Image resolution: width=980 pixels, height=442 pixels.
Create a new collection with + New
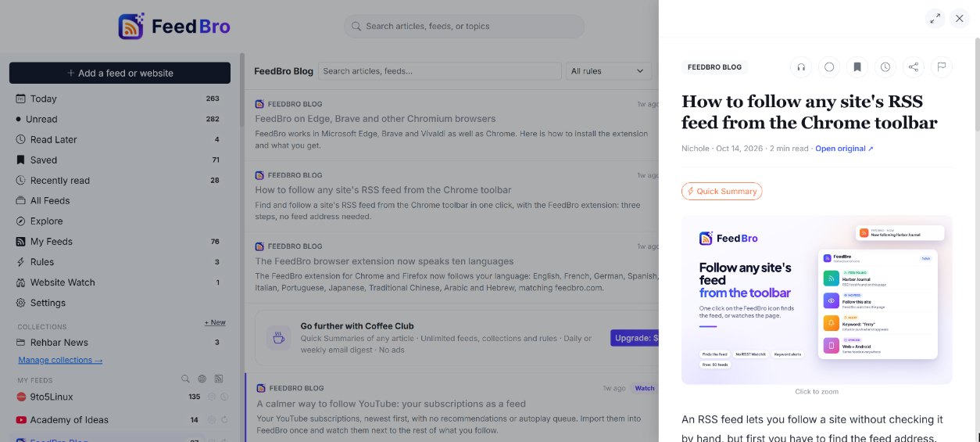(215, 322)
